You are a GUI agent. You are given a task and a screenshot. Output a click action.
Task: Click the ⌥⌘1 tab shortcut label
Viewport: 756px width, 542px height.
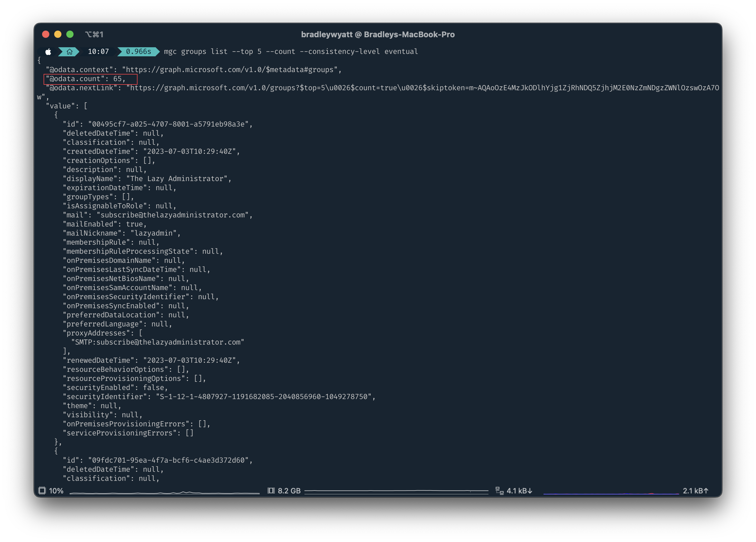94,34
